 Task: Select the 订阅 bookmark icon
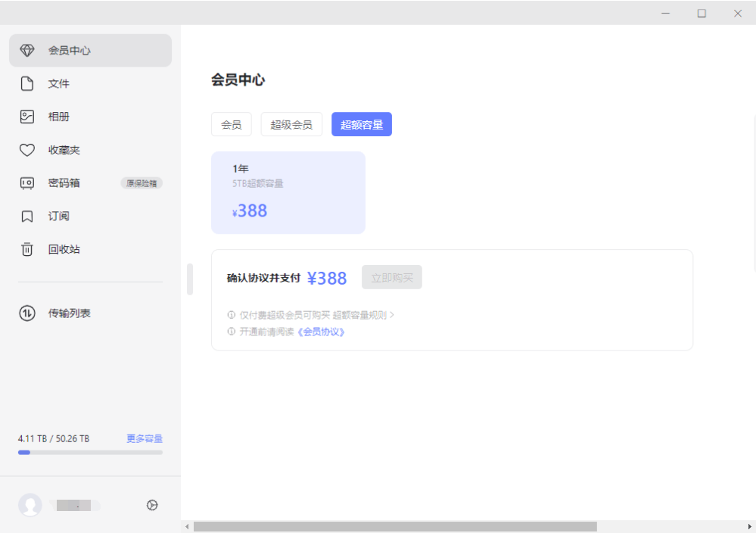coord(28,216)
